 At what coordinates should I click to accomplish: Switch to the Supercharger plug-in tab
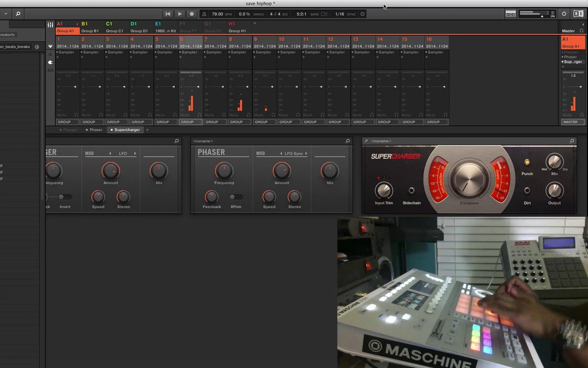[125, 130]
